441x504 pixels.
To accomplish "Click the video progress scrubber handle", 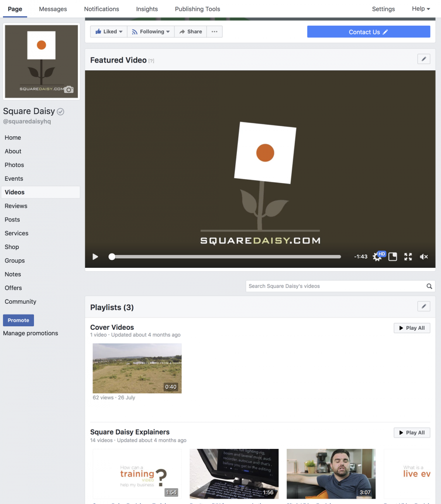I will [112, 256].
